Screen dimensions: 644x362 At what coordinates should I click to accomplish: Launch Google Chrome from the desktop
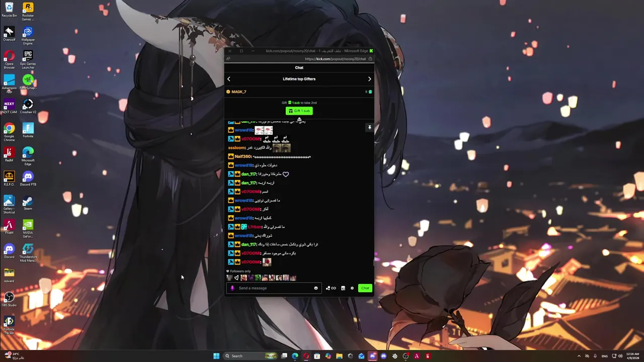tap(9, 133)
